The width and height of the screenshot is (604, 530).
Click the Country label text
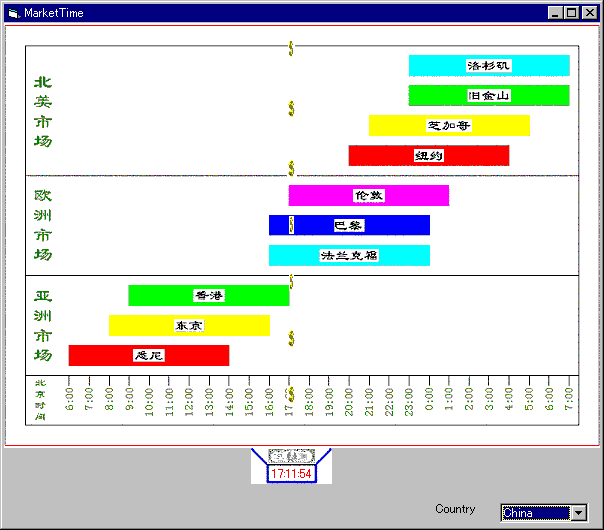point(455,509)
